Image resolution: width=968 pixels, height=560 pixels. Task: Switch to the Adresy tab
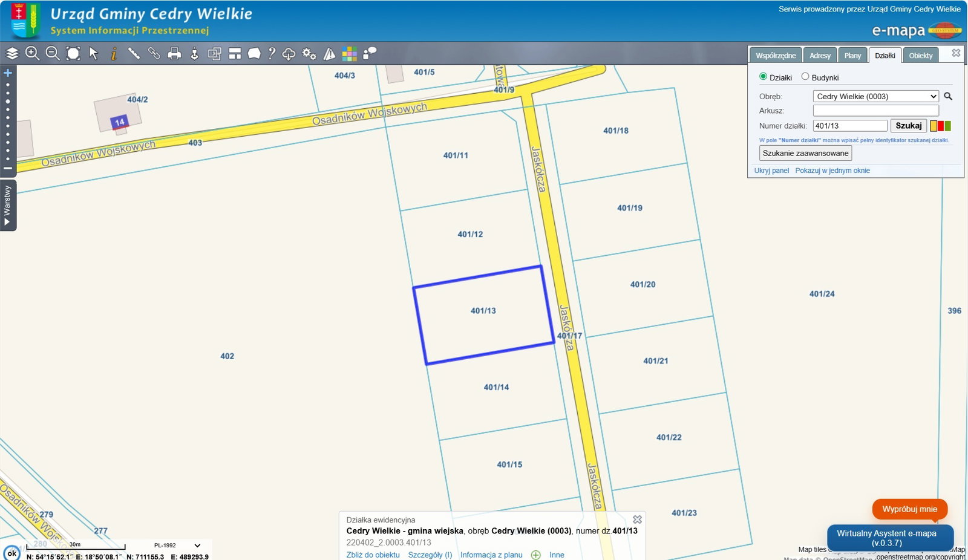(820, 56)
